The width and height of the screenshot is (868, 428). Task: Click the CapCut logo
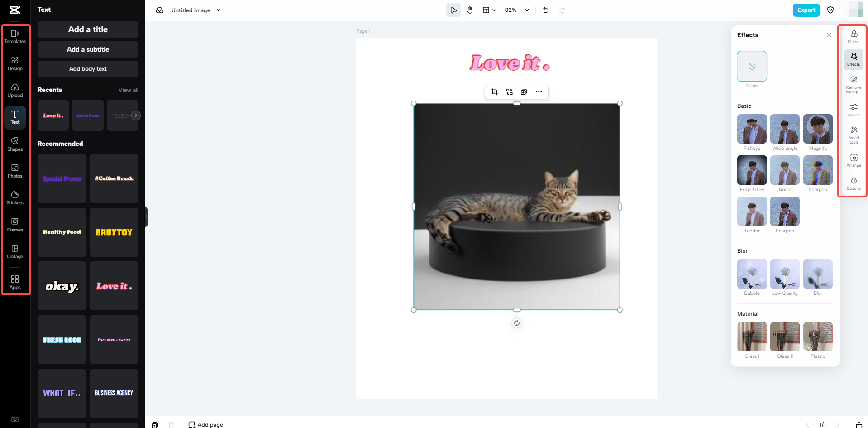click(x=15, y=10)
